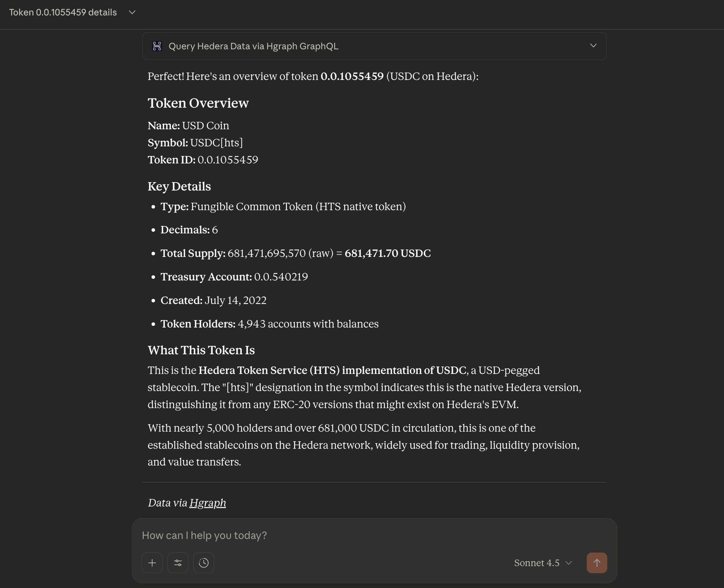Click the sliders settings icon in the input bar
The height and width of the screenshot is (588, 724).
[178, 563]
